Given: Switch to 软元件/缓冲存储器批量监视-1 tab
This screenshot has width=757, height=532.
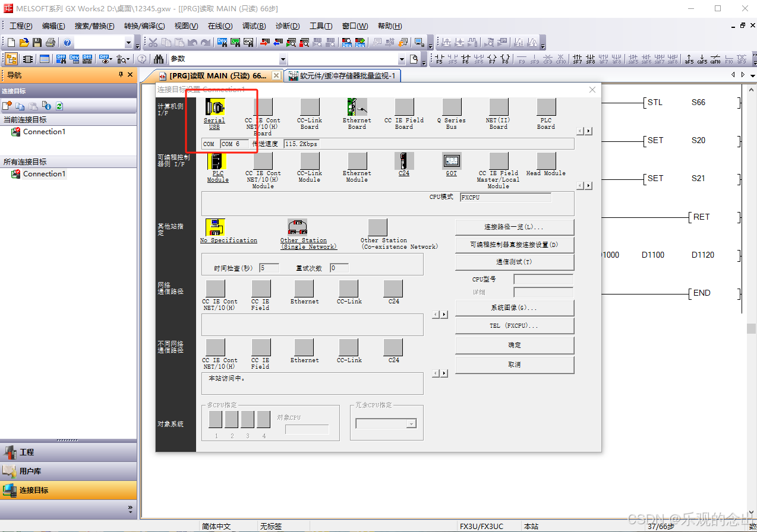Looking at the screenshot, I should coord(342,75).
